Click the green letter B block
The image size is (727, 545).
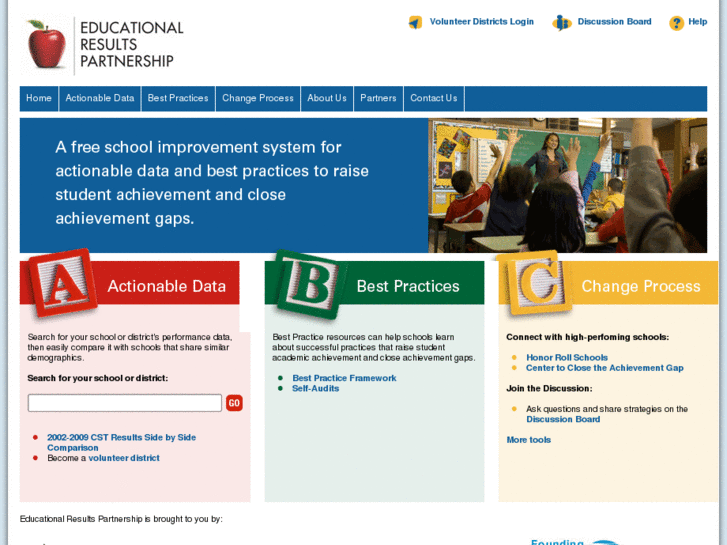312,285
